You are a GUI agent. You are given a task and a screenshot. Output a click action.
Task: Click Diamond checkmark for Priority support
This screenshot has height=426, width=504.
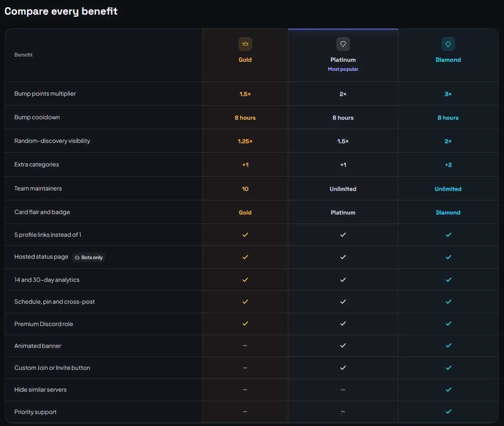click(448, 411)
